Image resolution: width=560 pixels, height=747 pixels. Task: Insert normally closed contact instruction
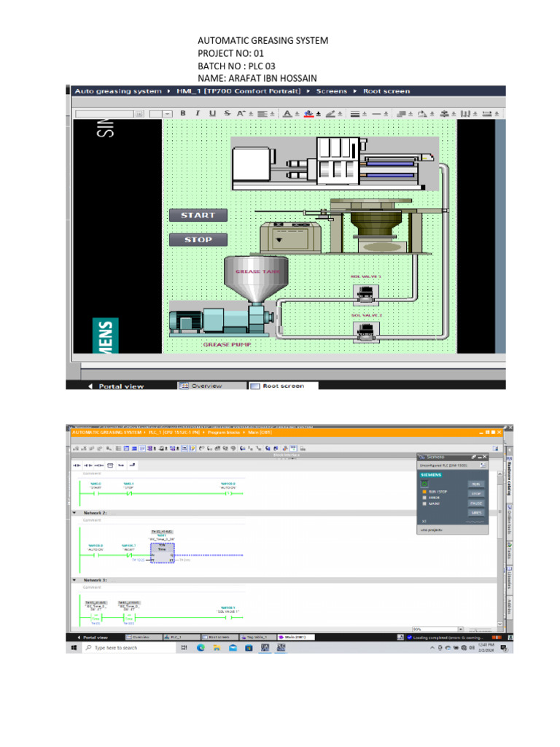click(x=87, y=465)
